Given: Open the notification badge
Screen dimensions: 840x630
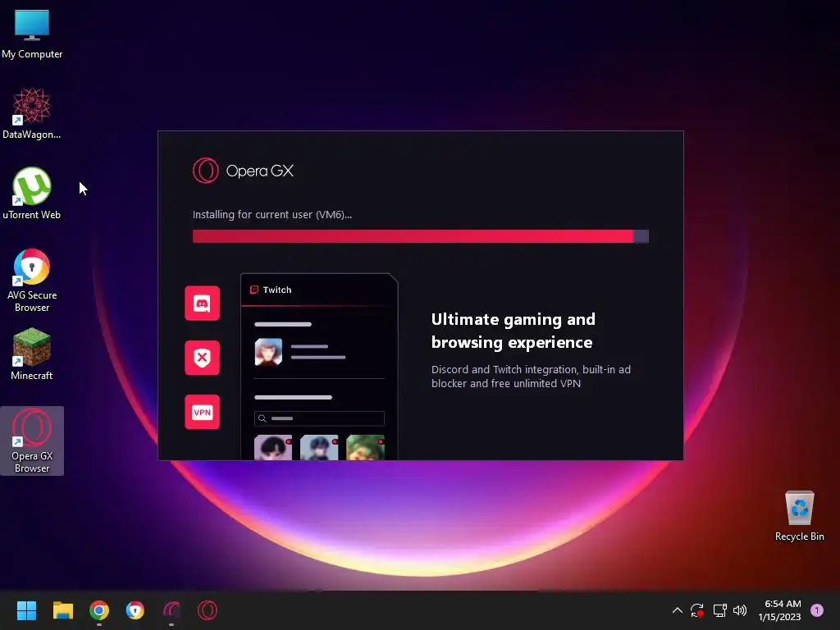Looking at the screenshot, I should click(x=817, y=610).
